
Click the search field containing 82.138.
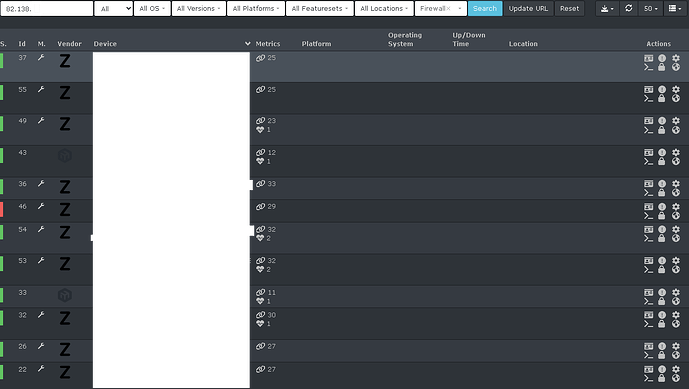pos(47,8)
